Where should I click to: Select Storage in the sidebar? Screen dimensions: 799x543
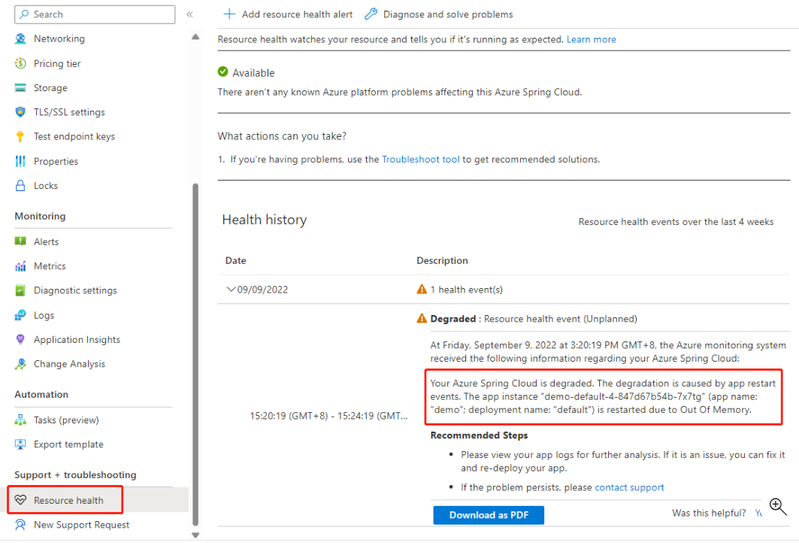point(50,88)
